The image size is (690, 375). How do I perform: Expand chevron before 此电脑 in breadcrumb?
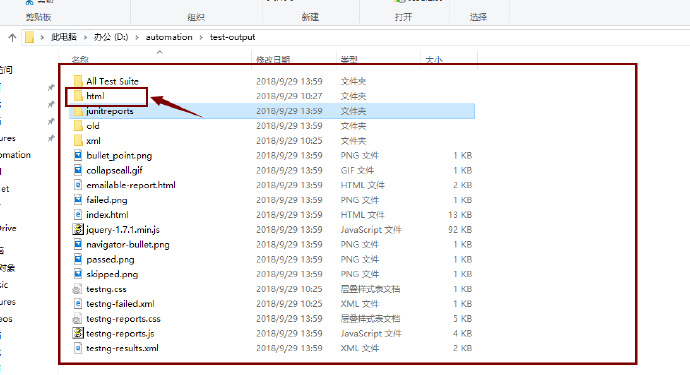coord(42,37)
